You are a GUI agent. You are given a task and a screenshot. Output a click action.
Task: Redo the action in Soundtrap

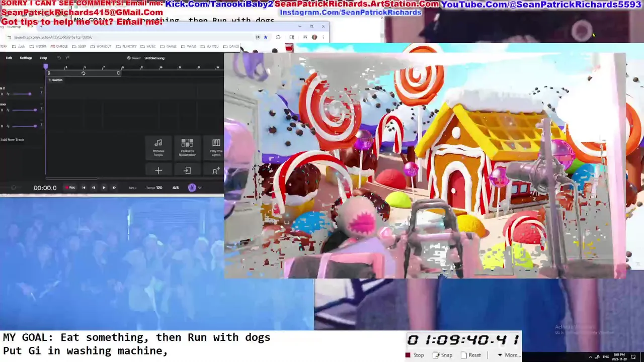(67, 58)
